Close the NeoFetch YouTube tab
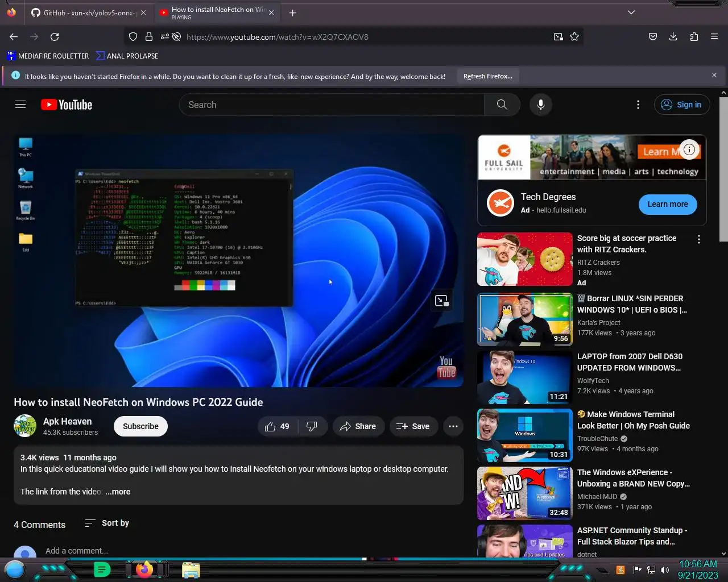Screen dimensions: 728x582 [271, 13]
